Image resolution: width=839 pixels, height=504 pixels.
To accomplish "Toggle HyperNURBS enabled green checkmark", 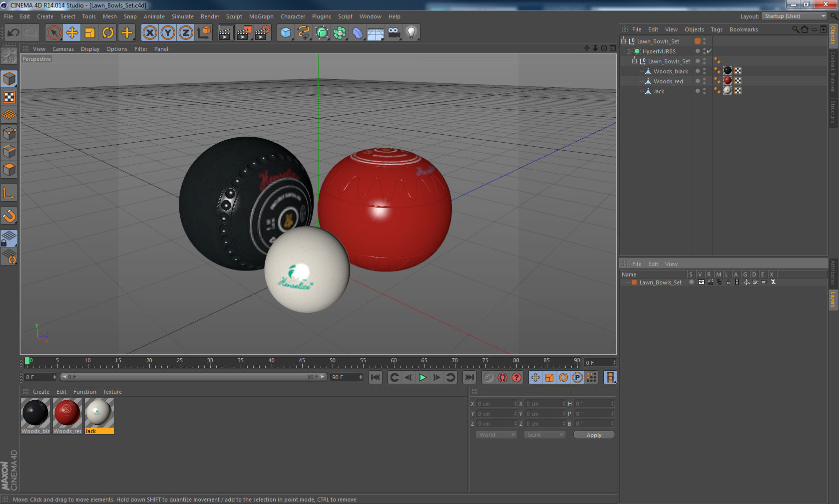I will point(709,51).
